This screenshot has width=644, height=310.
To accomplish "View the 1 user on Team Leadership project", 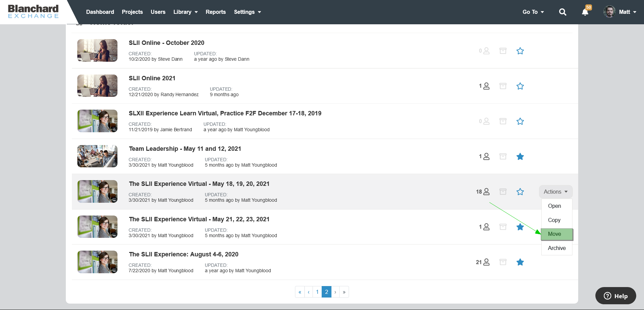I will (484, 157).
